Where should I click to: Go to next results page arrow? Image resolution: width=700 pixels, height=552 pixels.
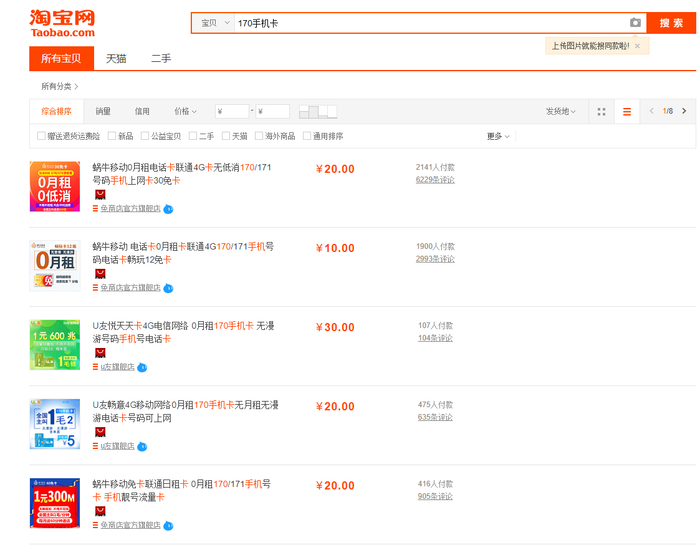[x=684, y=111]
